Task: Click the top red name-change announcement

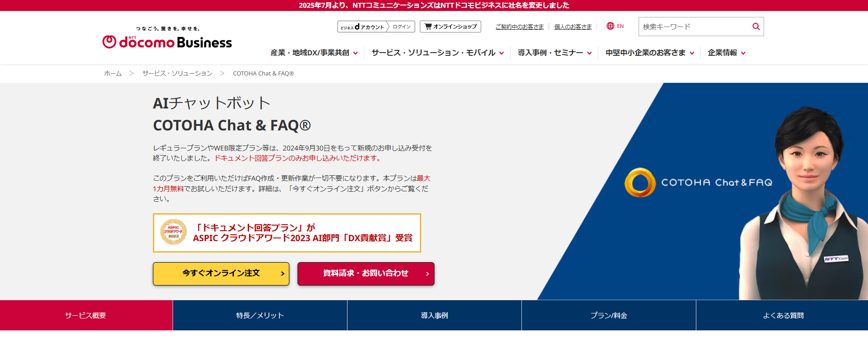Action: [434, 5]
